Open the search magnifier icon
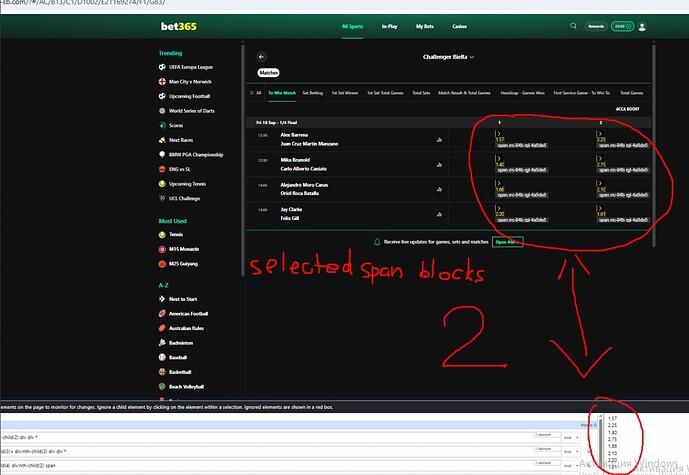Screen dimensions: 689x475 (x=573, y=26)
